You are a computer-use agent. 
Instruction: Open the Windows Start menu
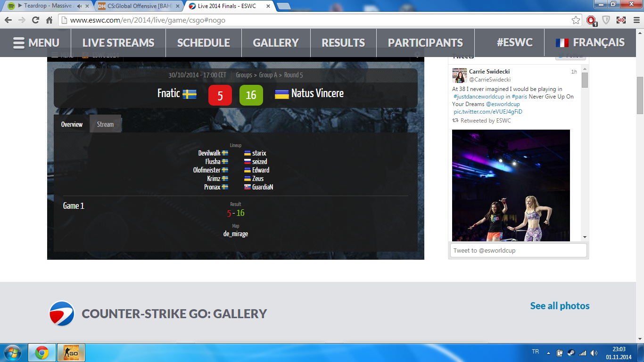tap(12, 353)
